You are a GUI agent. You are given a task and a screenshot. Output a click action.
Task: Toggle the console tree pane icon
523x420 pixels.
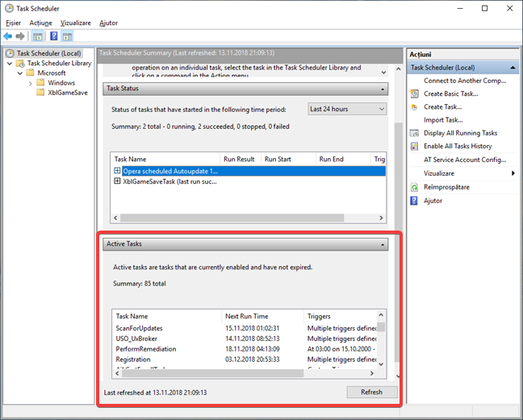pyautogui.click(x=37, y=36)
